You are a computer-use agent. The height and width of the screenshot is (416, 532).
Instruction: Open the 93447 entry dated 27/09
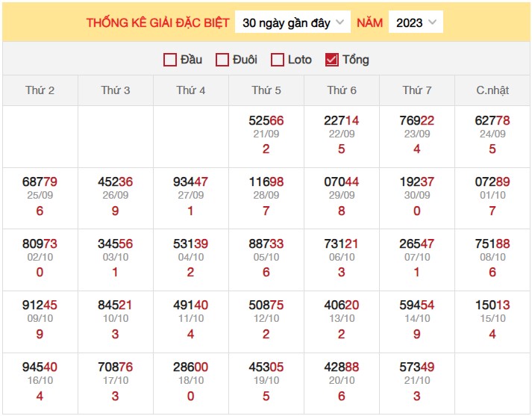pos(191,181)
